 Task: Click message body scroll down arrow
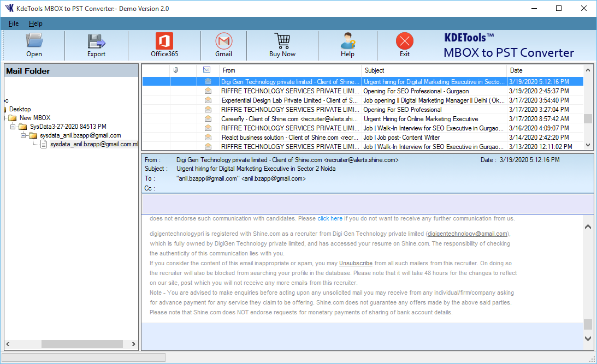(x=588, y=338)
